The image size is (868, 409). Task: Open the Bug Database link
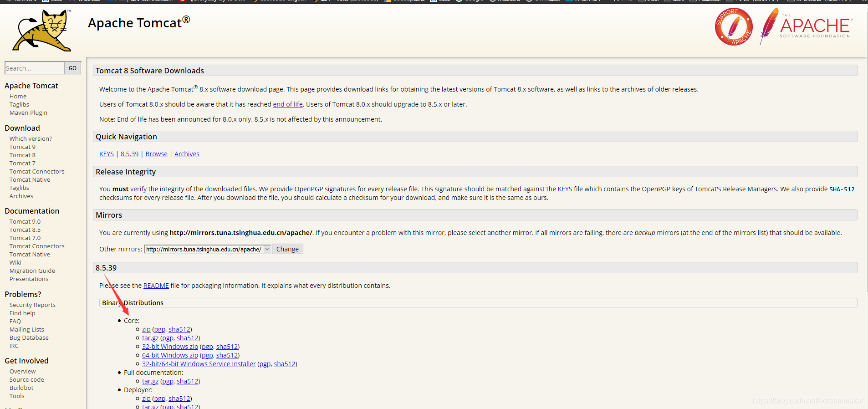click(29, 337)
